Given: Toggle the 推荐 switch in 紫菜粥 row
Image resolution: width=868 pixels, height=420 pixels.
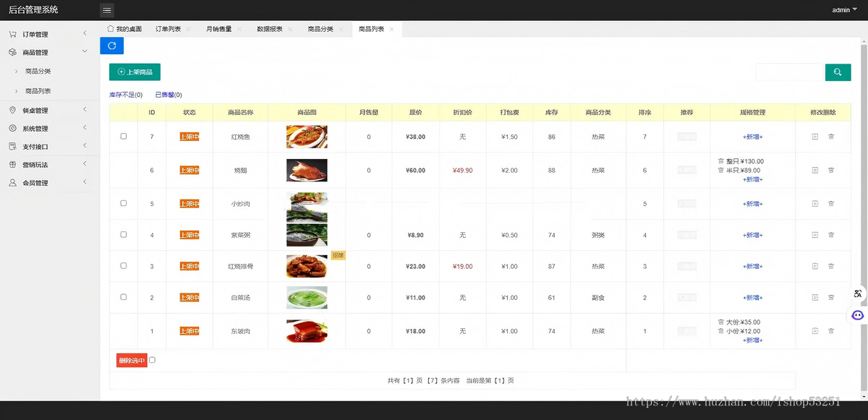Looking at the screenshot, I should coord(686,235).
